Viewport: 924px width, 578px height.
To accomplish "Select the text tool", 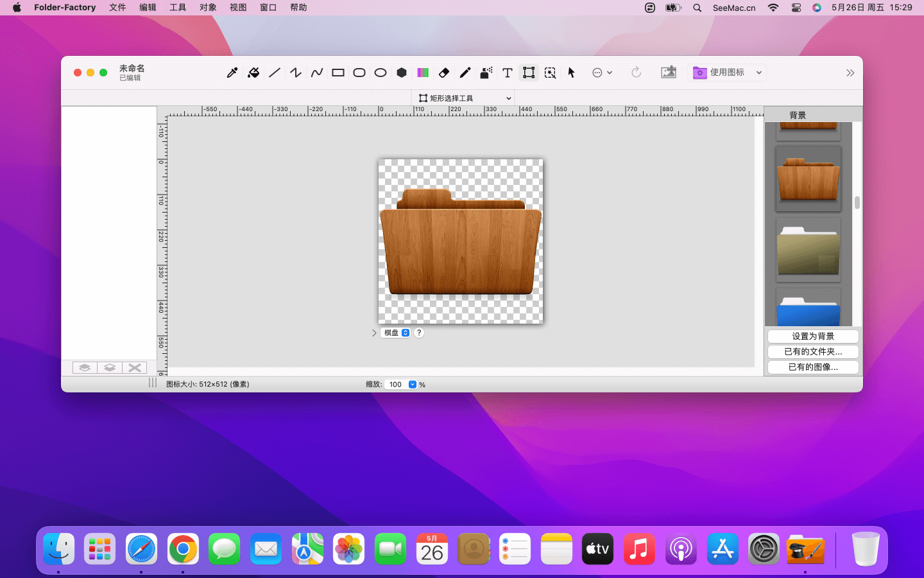I will click(508, 73).
